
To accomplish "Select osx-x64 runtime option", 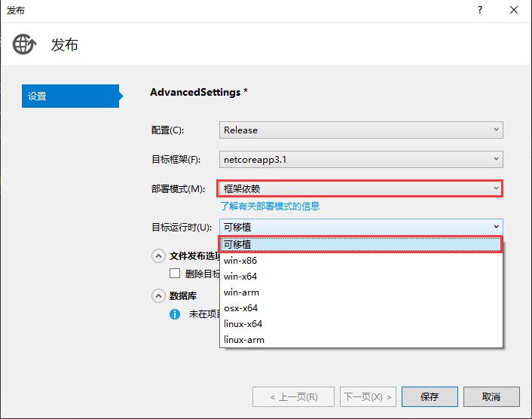I will click(x=361, y=308).
